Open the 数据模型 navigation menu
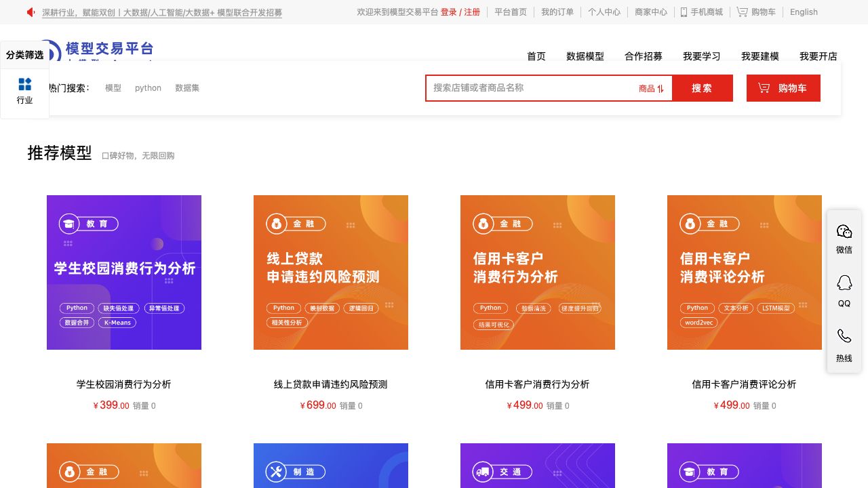 click(x=585, y=57)
